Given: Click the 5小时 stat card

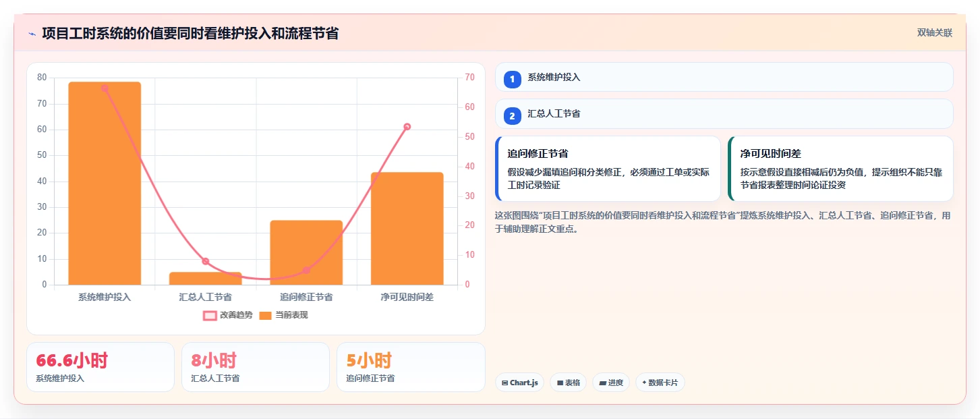Looking at the screenshot, I should coord(411,367).
